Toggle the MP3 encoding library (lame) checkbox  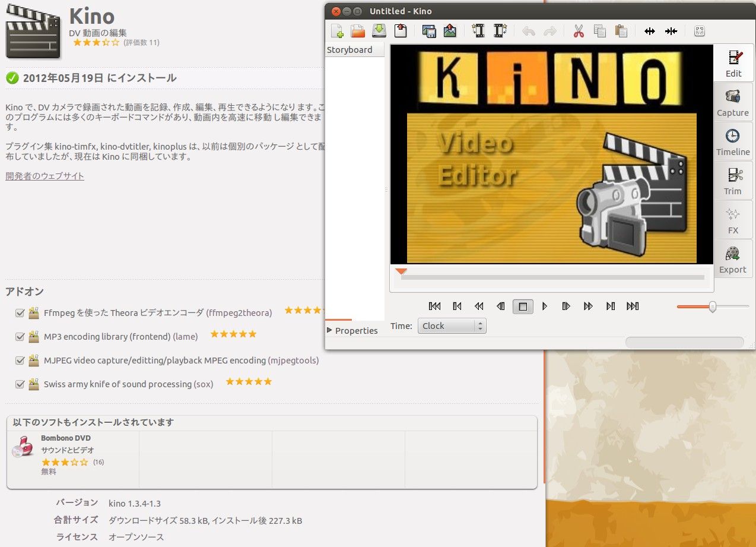click(x=20, y=337)
